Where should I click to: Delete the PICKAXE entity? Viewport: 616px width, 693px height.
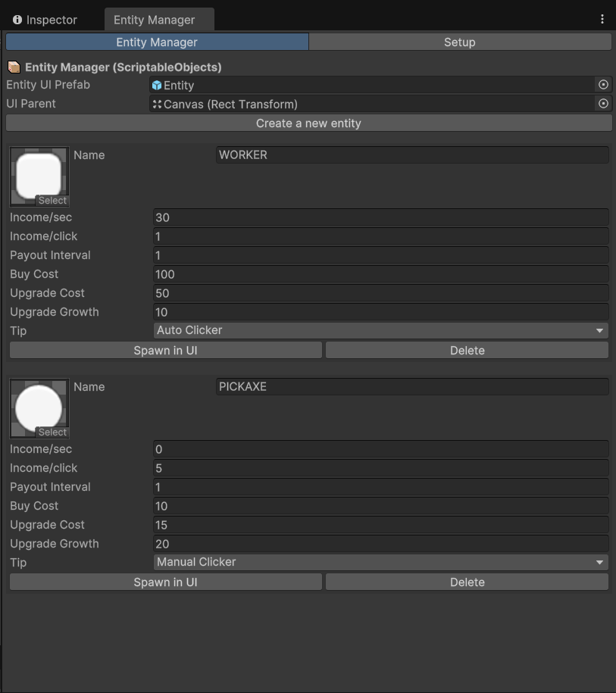click(467, 582)
